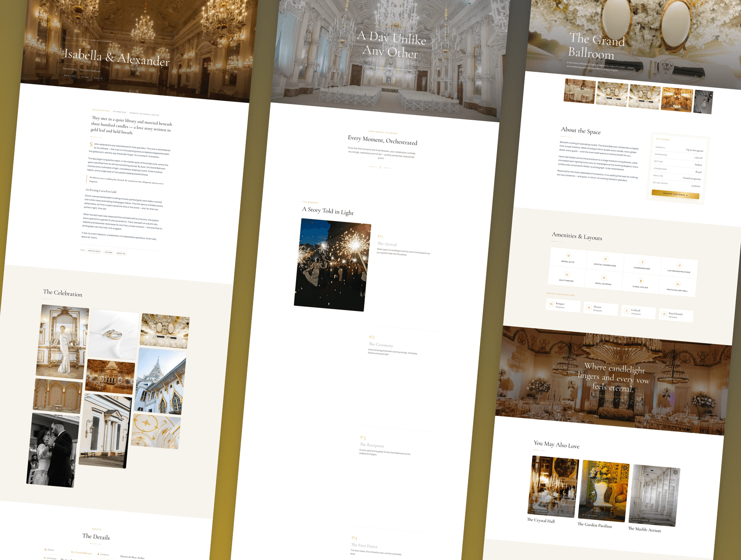
Task: Open the sparkler night photo
Action: [x=333, y=265]
